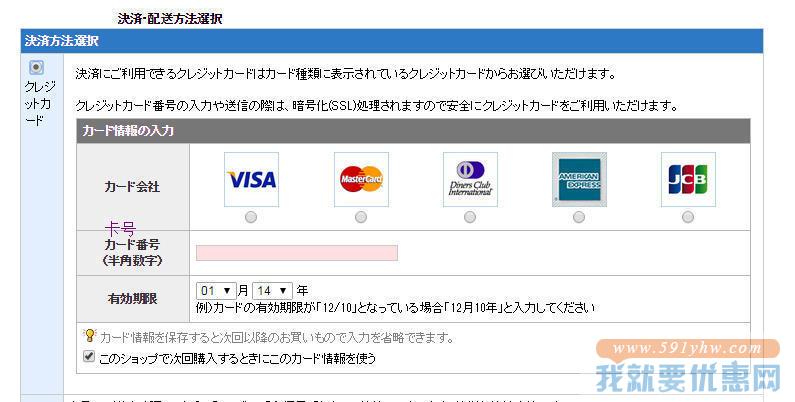Click the カード情報を保存すると tip text
Screen dimensions: 795x402
pyautogui.click(x=276, y=337)
